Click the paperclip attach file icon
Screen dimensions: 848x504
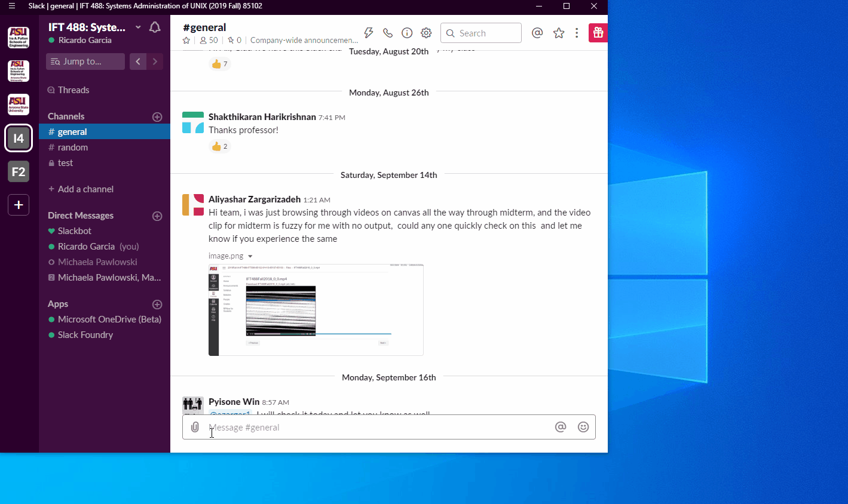click(x=195, y=427)
